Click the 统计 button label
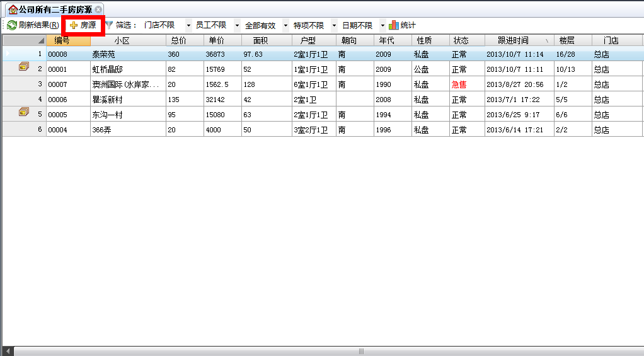 pos(408,25)
